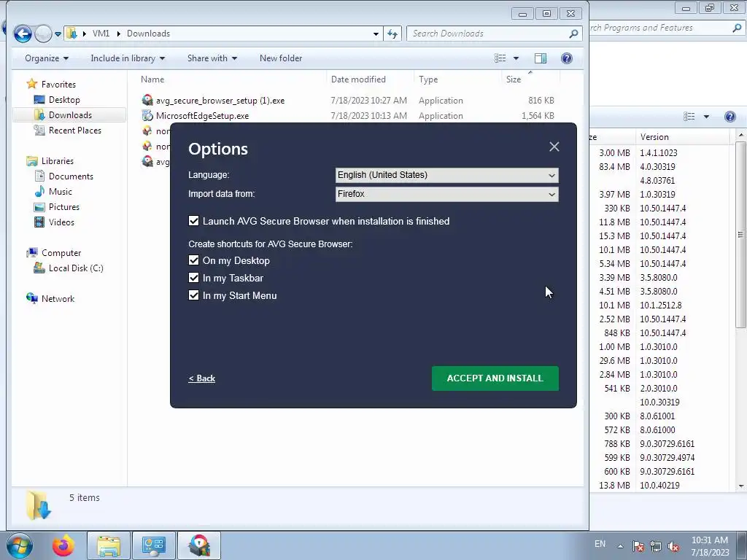Click the search magnifier in Downloads
The height and width of the screenshot is (560, 747).
coord(574,34)
